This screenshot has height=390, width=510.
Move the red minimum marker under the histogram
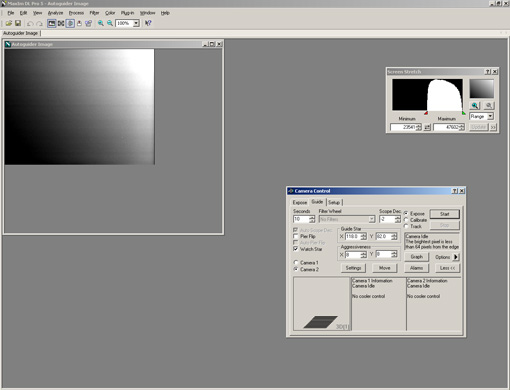tap(426, 113)
